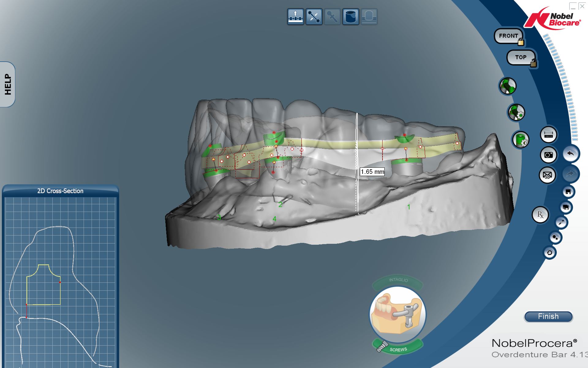Take a screenshot with the camera icon

click(548, 155)
